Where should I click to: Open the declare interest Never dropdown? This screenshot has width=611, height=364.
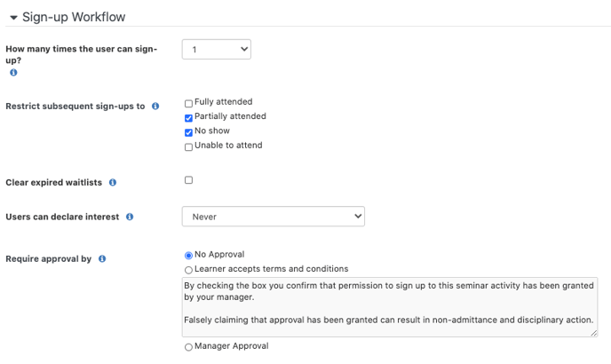tap(274, 217)
